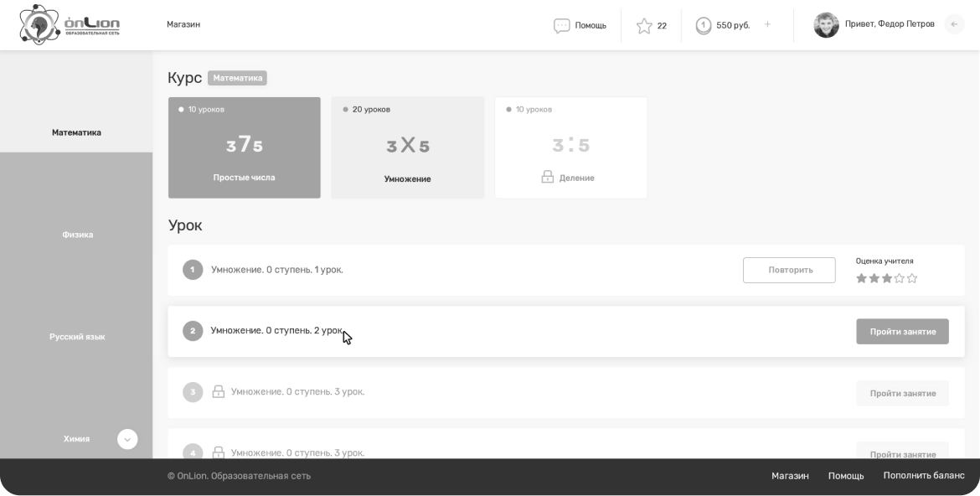Click the star rating points icon
The image size is (980, 496).
tap(643, 25)
